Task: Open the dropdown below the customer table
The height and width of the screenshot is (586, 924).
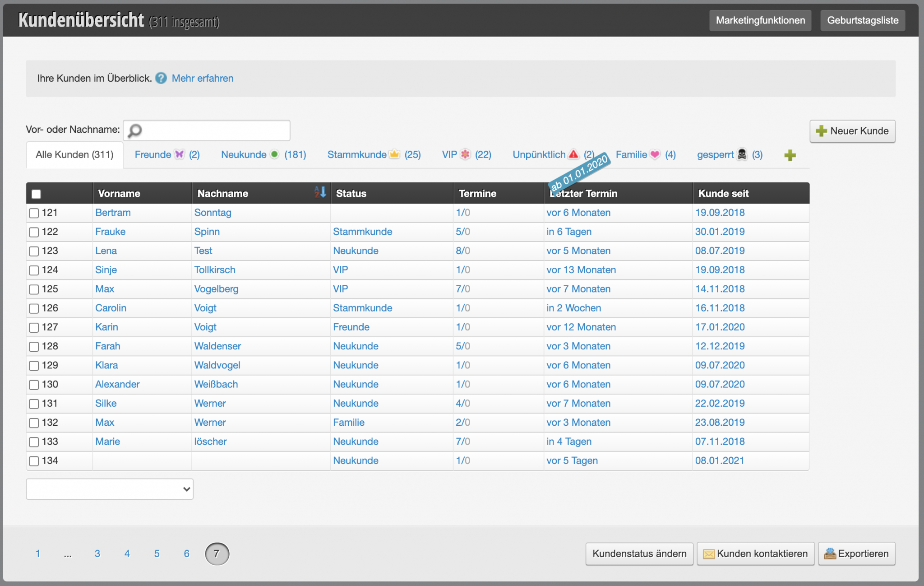Action: 110,489
